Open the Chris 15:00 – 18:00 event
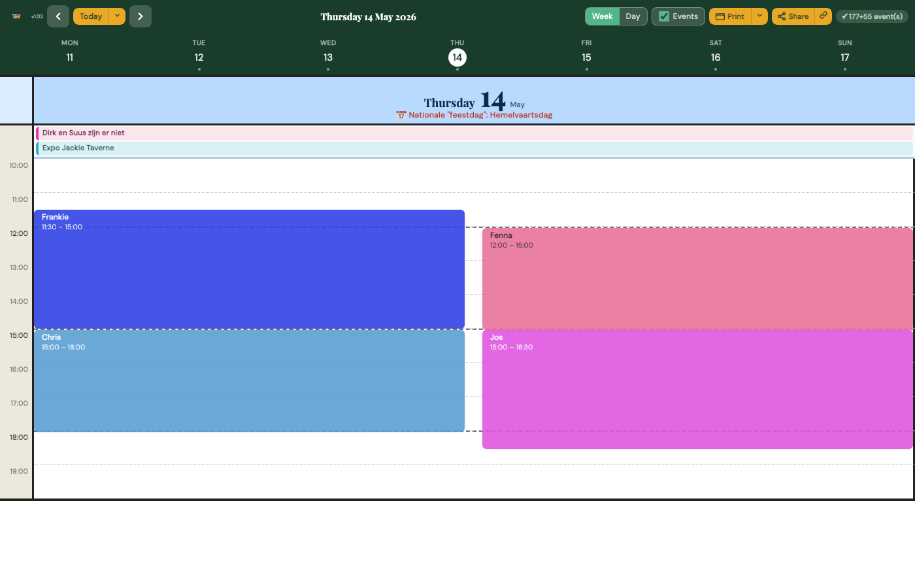This screenshot has height=588, width=915. point(249,381)
